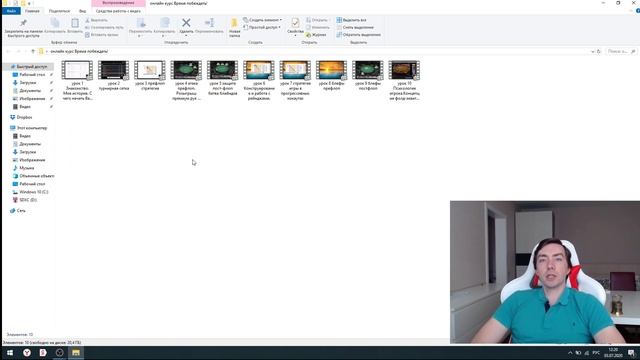Viewport: 640px width, 360px height.
Task: Click Open (Открыть) in the ribbon Open group
Action: pos(318,20)
